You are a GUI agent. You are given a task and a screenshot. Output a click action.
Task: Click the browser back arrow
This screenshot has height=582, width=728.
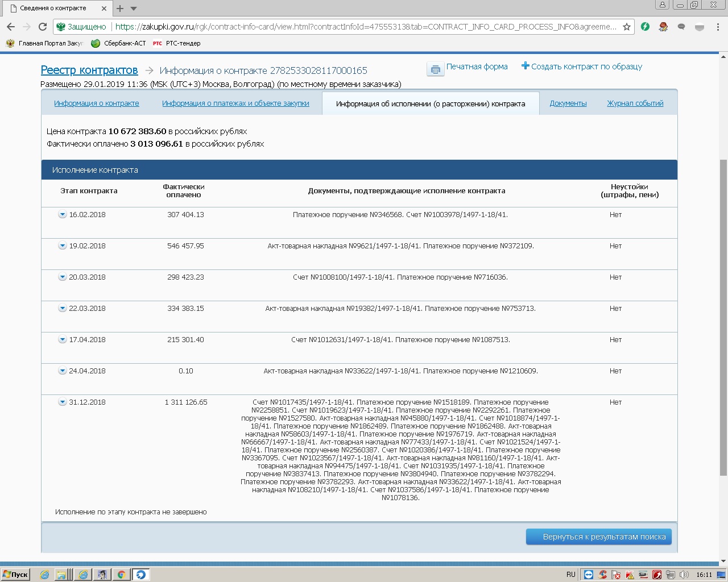11,27
